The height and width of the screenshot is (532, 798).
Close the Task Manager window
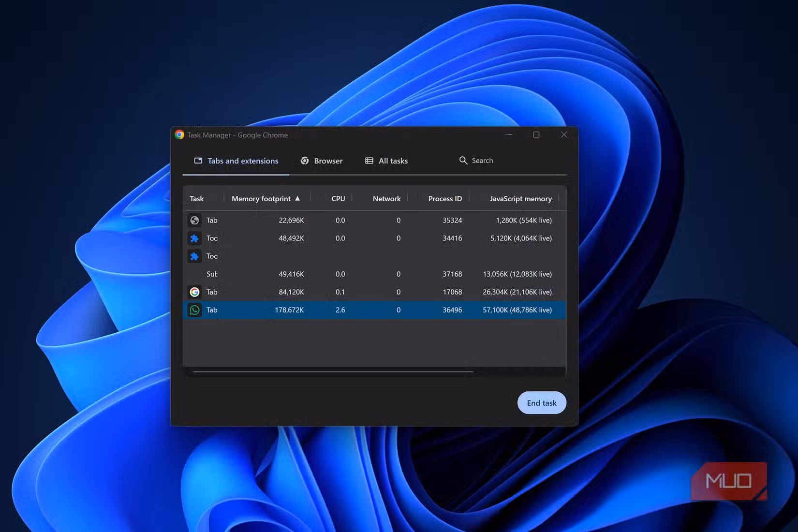(564, 134)
